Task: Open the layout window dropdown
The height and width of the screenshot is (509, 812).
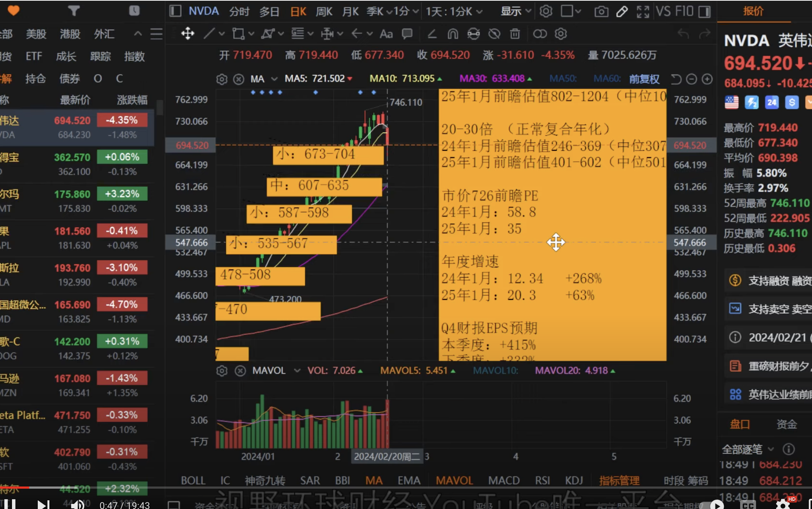Action: coord(571,11)
